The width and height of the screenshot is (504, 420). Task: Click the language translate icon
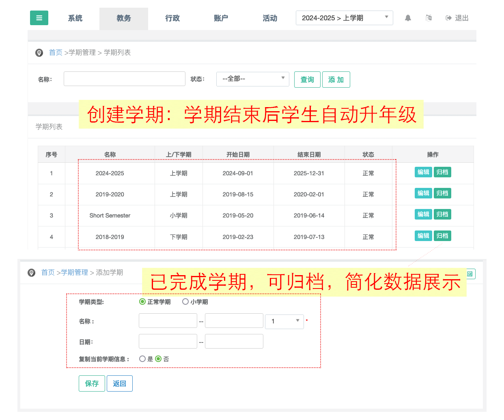pyautogui.click(x=429, y=18)
